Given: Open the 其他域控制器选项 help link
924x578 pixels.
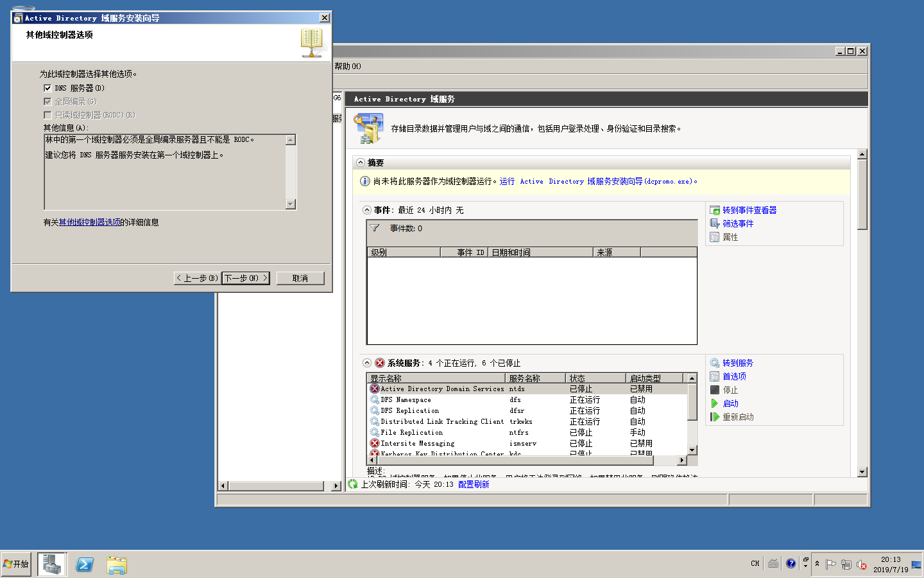Looking at the screenshot, I should [90, 222].
